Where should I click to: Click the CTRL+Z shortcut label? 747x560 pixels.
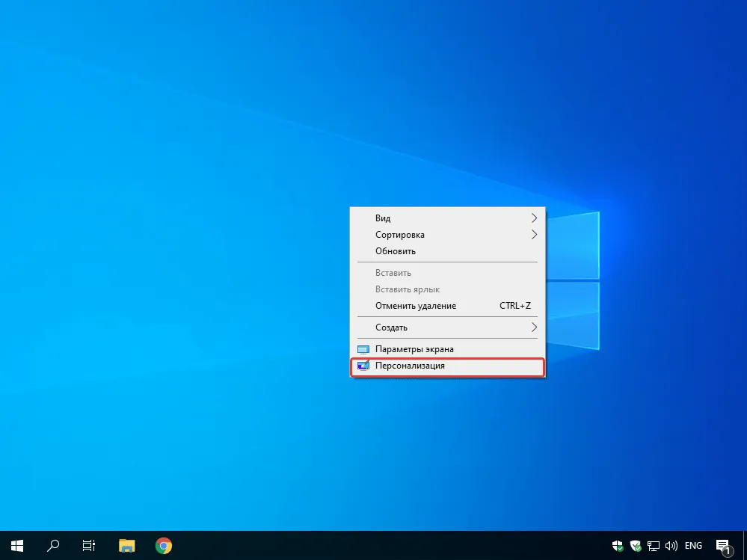click(515, 306)
